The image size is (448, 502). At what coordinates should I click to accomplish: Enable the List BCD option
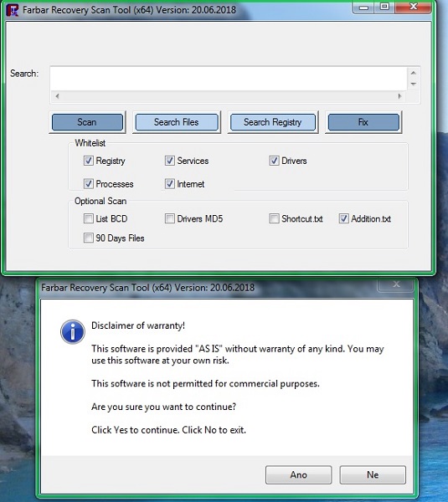point(89,218)
